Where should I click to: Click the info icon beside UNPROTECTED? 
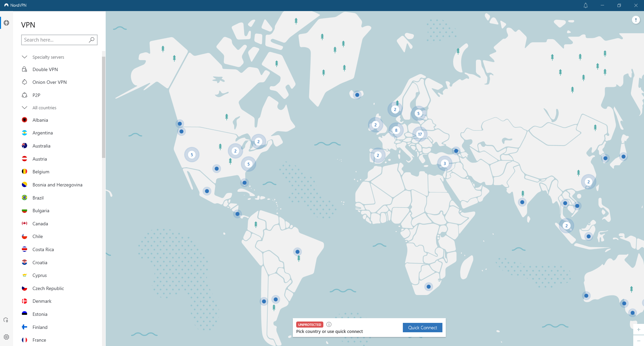coord(329,324)
